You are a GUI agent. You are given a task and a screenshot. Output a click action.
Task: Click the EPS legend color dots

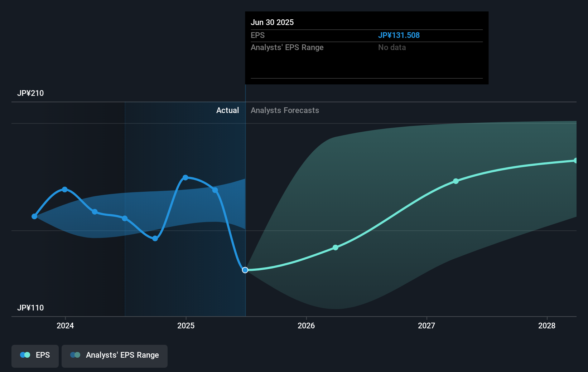pos(25,355)
